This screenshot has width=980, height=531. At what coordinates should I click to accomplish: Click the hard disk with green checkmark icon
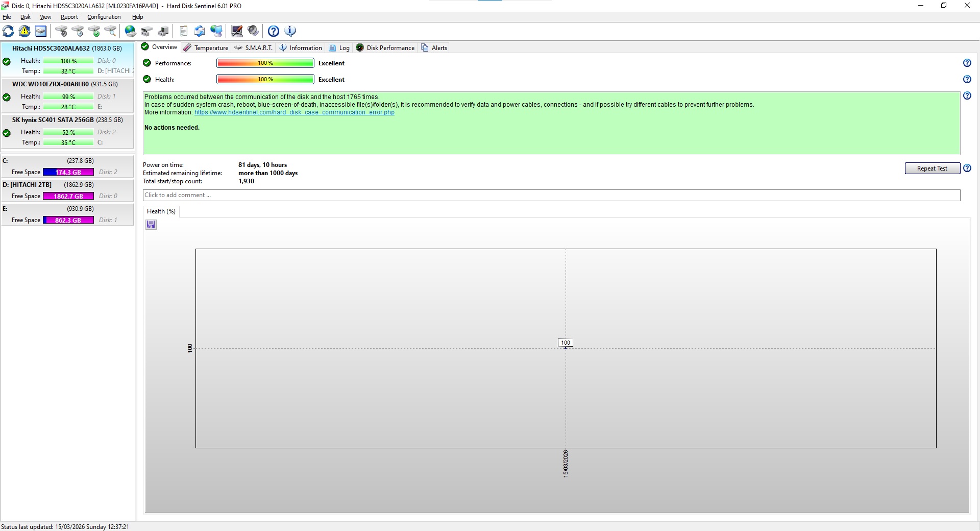[94, 31]
